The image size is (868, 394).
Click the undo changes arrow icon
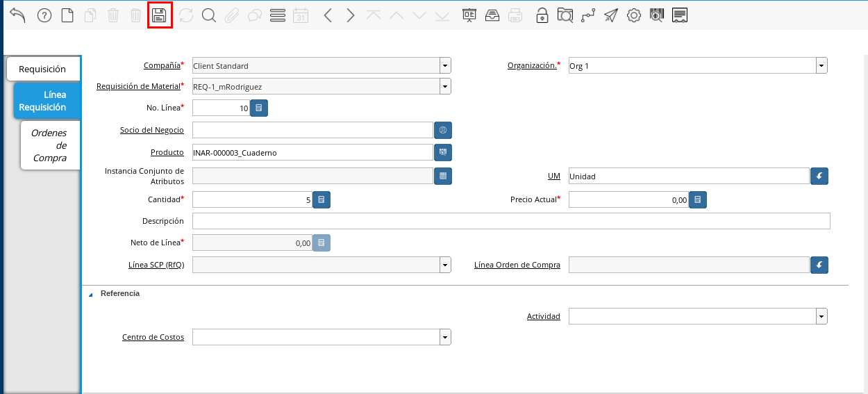point(18,15)
